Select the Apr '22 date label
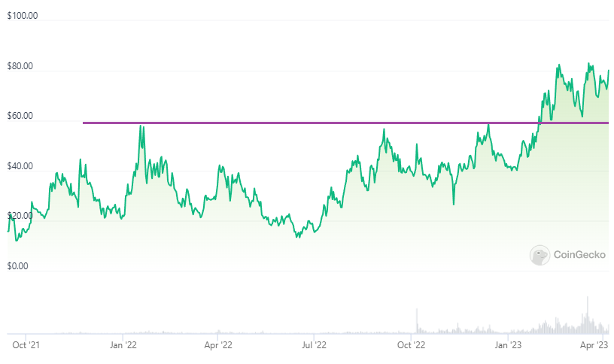 [218, 345]
